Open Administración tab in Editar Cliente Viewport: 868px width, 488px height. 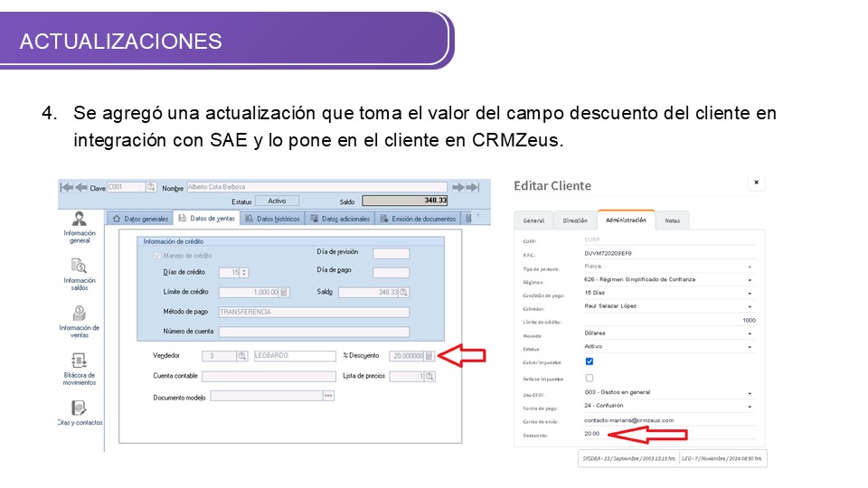(626, 220)
